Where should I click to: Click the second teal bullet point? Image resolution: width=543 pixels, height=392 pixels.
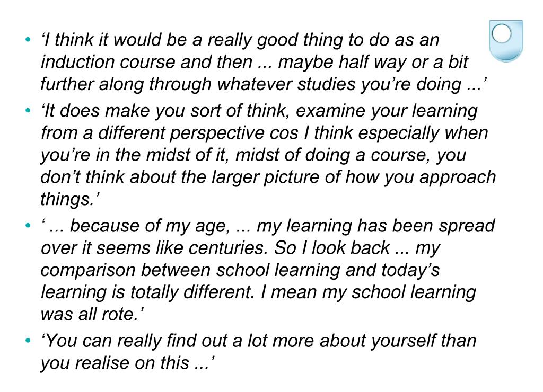(28, 110)
